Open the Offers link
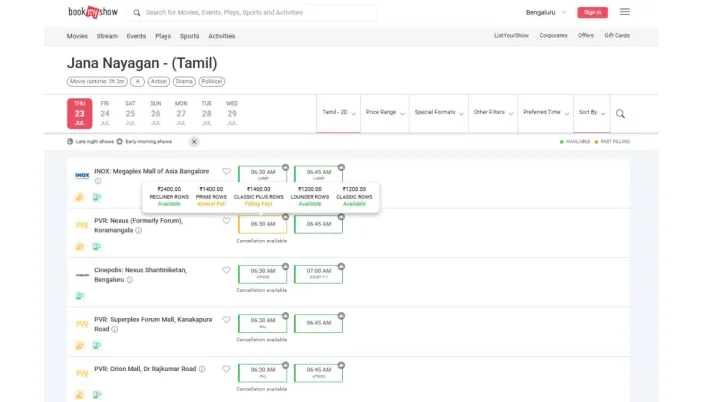 (x=586, y=36)
